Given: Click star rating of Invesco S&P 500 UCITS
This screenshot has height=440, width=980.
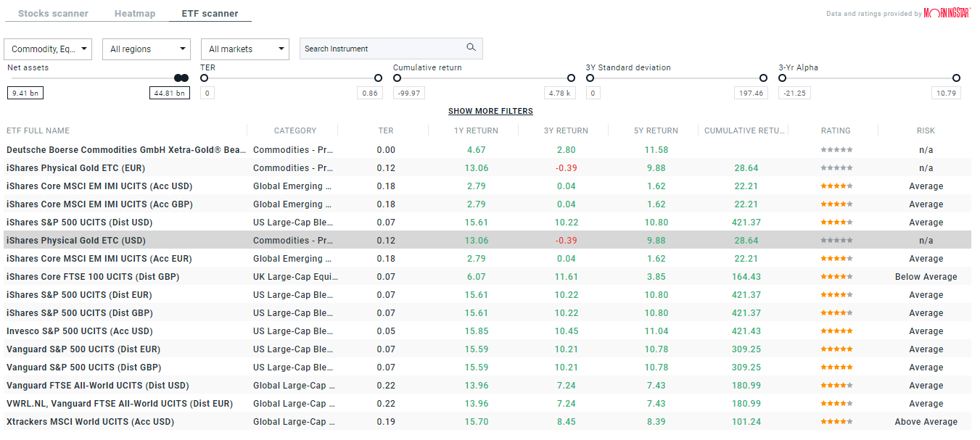Looking at the screenshot, I should click(x=836, y=331).
